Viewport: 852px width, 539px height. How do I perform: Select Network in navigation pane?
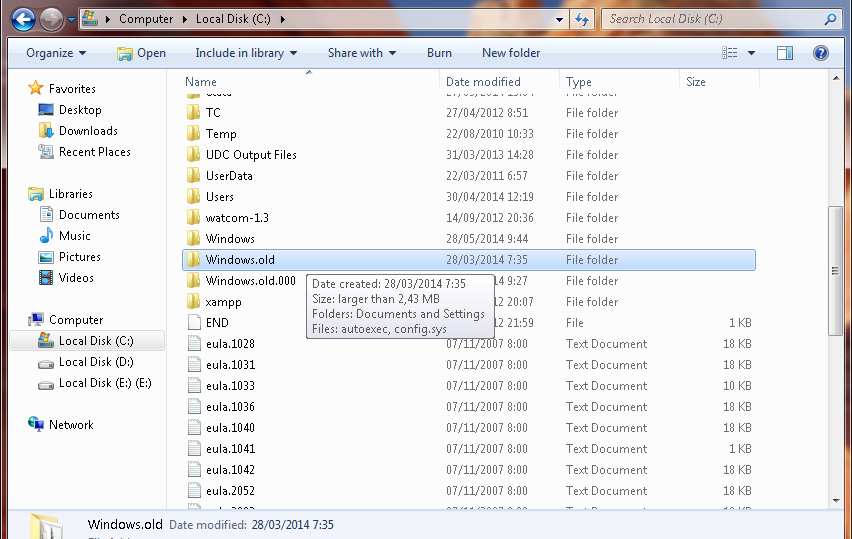pos(71,425)
